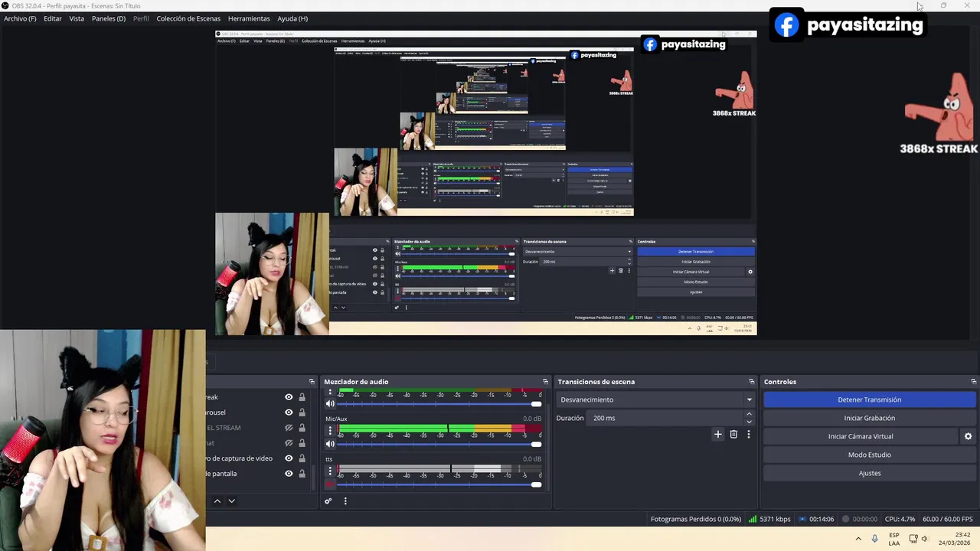Click the microphone tray icon
The height and width of the screenshot is (551, 980).
click(874, 539)
